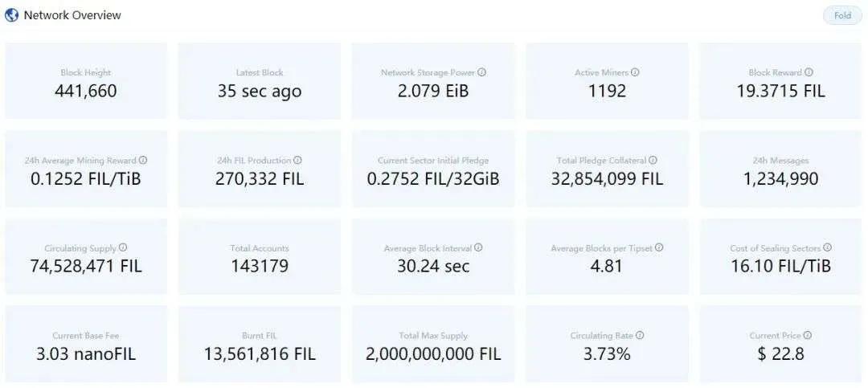Image resolution: width=868 pixels, height=388 pixels.
Task: Click the Total Accounts 143179 card
Action: [x=259, y=257]
